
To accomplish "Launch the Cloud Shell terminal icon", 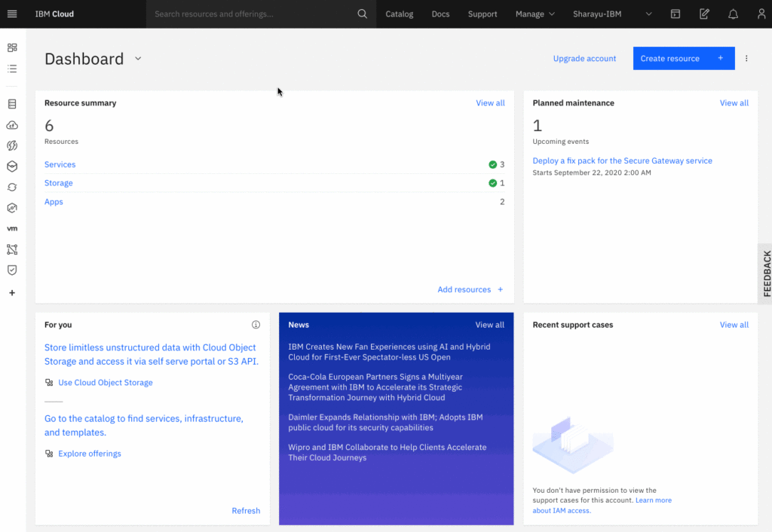I will (x=675, y=14).
